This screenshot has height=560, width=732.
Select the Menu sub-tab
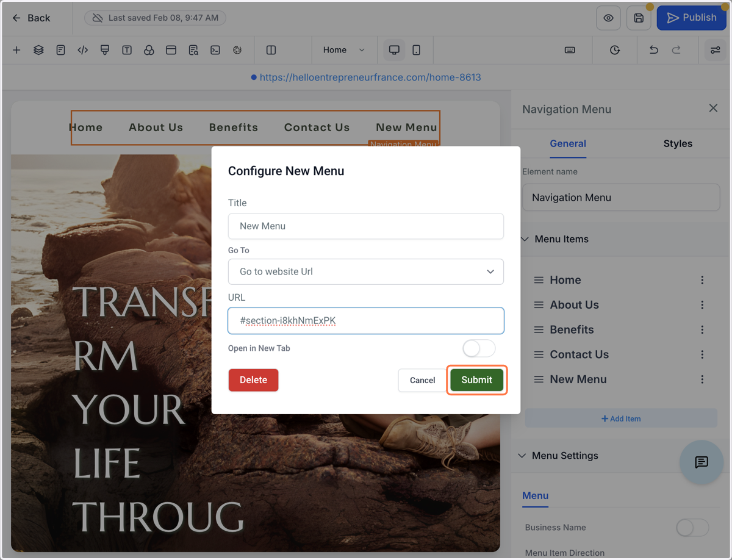pos(535,496)
